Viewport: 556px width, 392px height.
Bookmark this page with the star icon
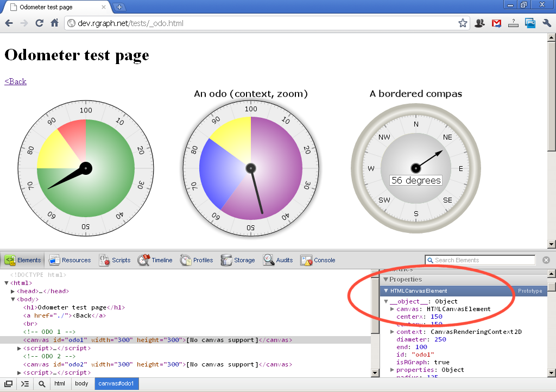pos(463,23)
